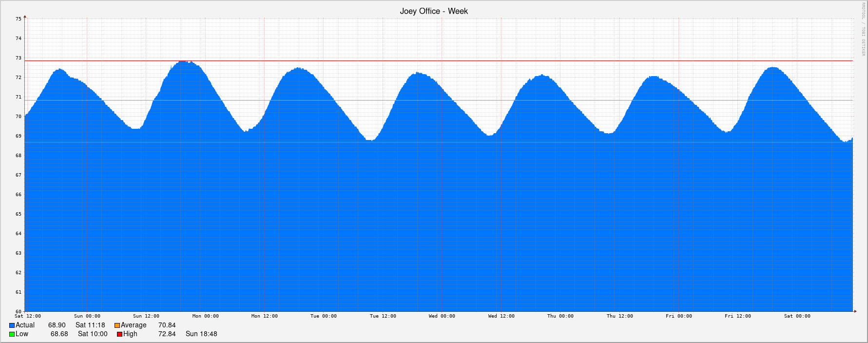Click the Actual timestamp 'Sat 11:18'
This screenshot has height=343, width=868.
point(90,325)
